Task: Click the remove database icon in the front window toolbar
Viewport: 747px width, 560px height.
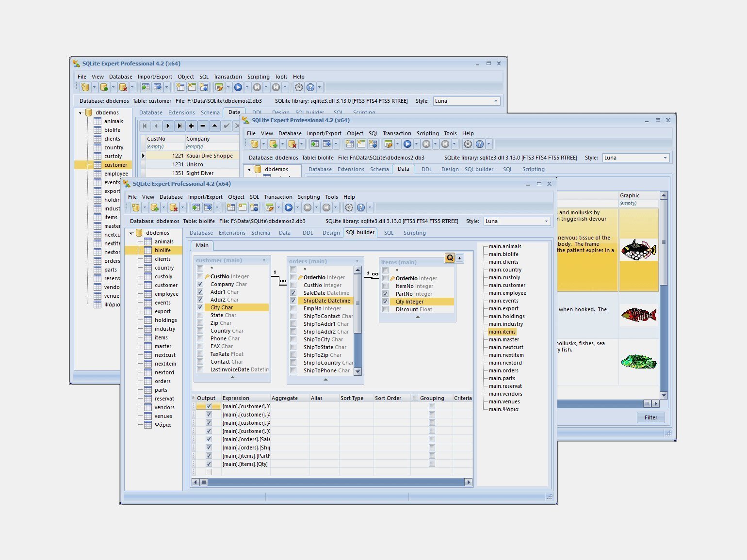Action: click(x=174, y=208)
